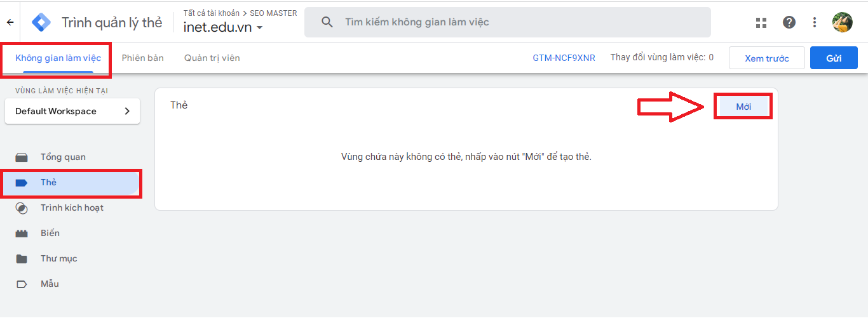Click Thay đổi vùng làm việc: 0
This screenshot has height=330, width=868.
point(662,58)
